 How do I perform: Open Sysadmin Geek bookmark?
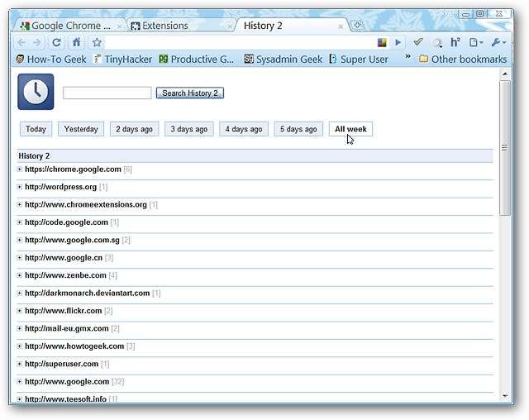(283, 60)
